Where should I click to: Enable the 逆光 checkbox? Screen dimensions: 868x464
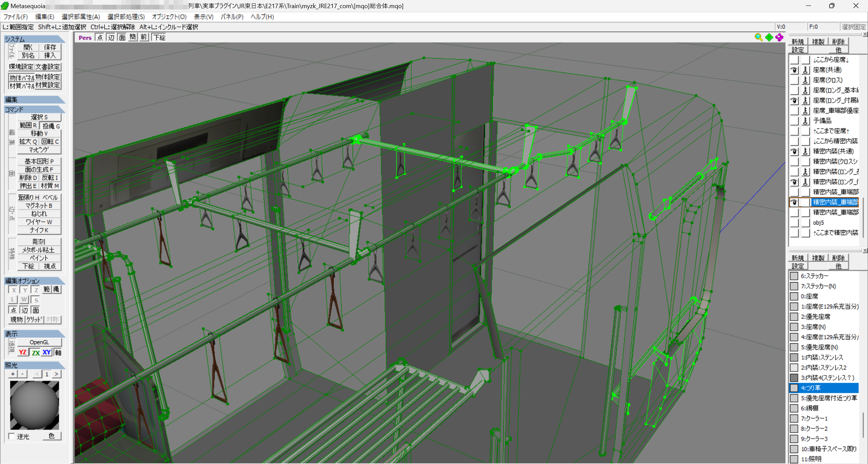(12, 436)
